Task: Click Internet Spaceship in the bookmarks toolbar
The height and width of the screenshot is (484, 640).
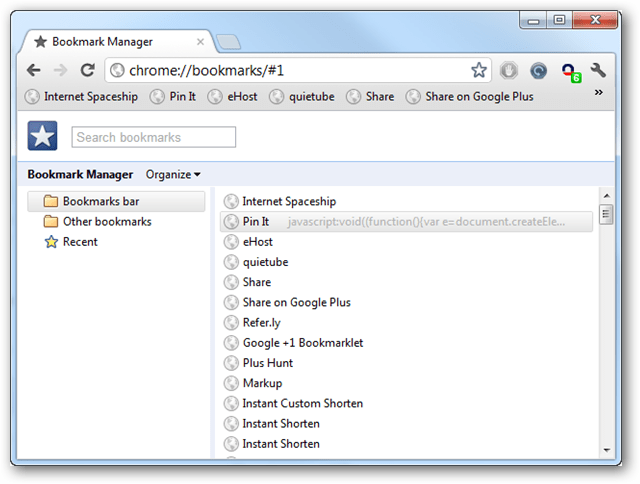Action: pyautogui.click(x=81, y=97)
